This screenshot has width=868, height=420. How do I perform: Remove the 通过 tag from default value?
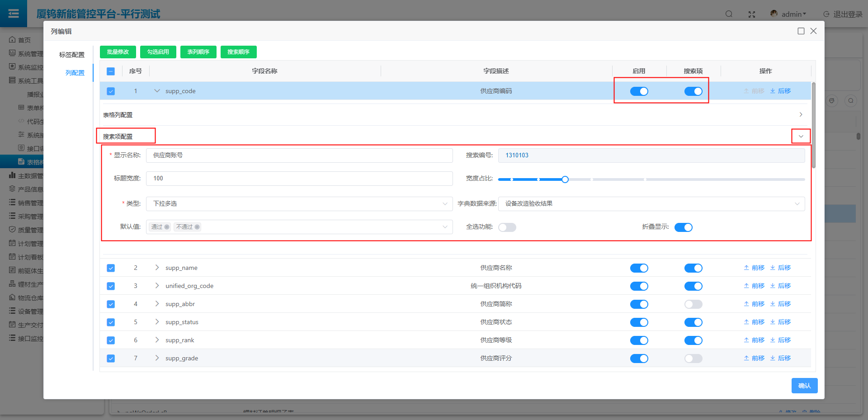point(167,227)
